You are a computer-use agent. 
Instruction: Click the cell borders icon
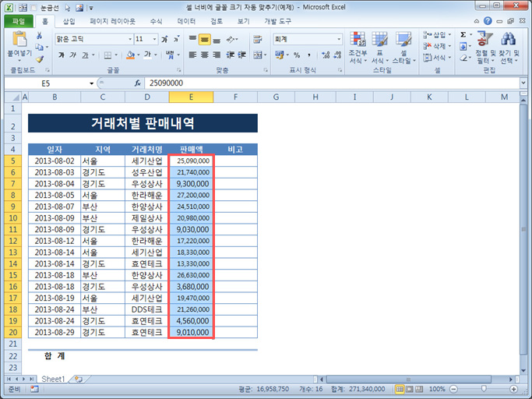(x=107, y=55)
